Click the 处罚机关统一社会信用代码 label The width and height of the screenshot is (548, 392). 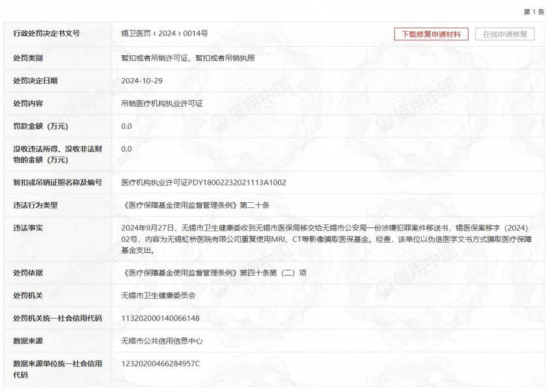(x=58, y=318)
